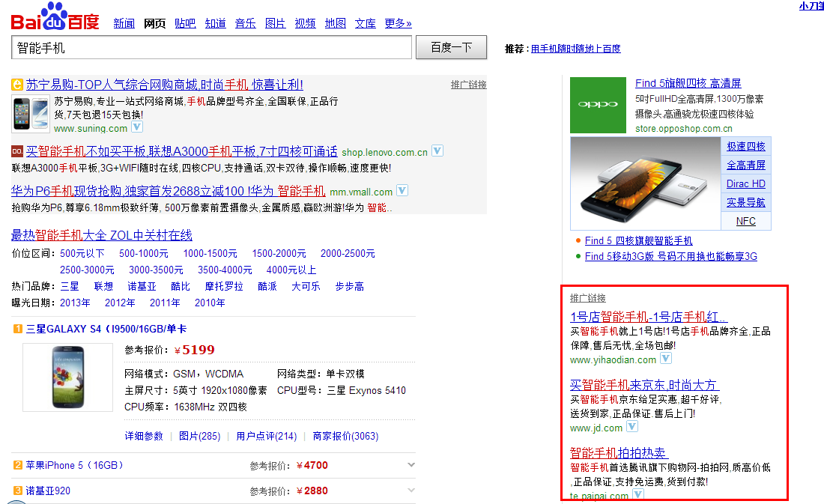Open dropdown arrow next to www.suning.com
This screenshot has width=824, height=504.
[x=136, y=127]
